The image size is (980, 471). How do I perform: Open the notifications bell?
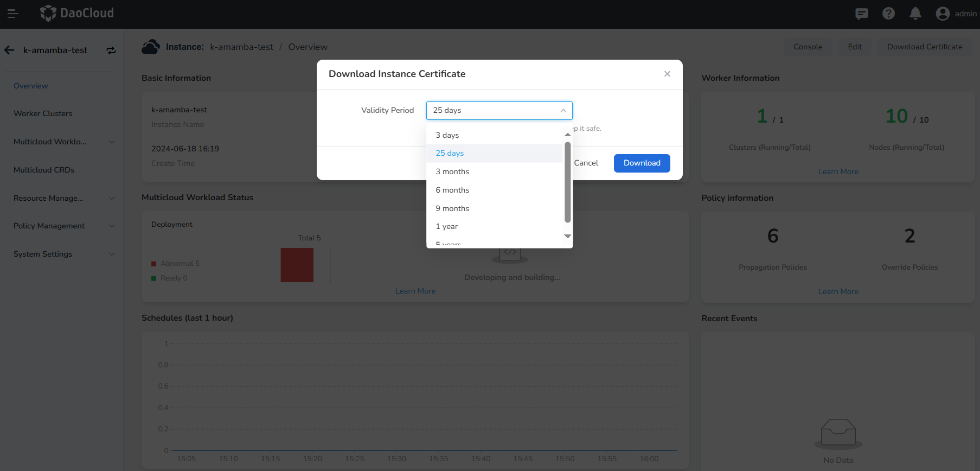tap(915, 14)
